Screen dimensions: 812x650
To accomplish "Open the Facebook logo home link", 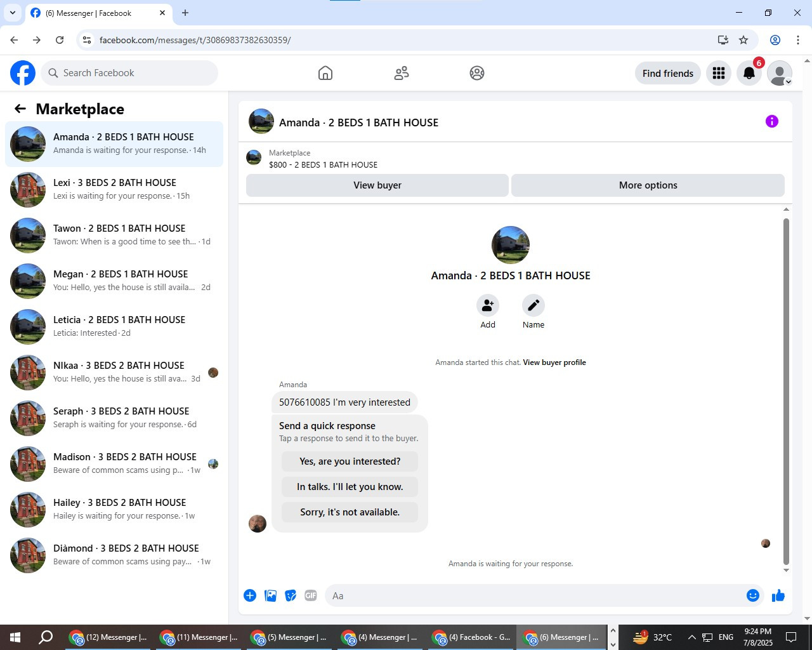I will coord(23,73).
